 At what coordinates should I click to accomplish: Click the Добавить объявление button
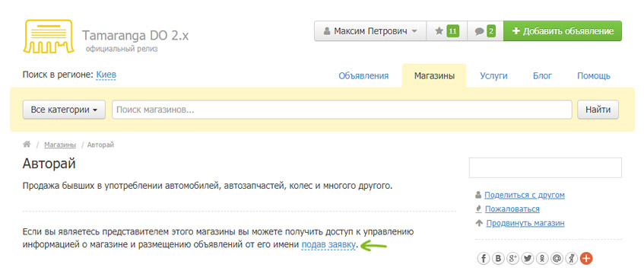(563, 31)
